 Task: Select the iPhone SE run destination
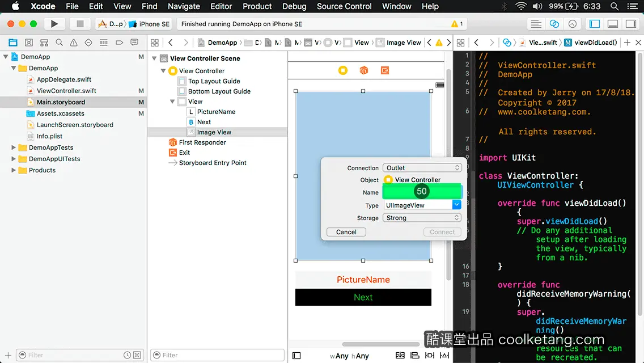click(150, 24)
